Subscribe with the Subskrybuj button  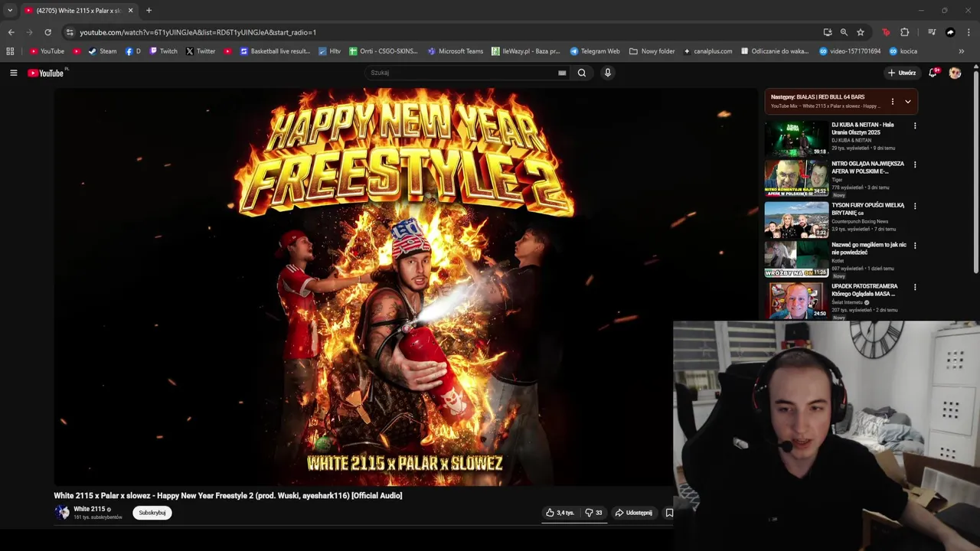(152, 513)
